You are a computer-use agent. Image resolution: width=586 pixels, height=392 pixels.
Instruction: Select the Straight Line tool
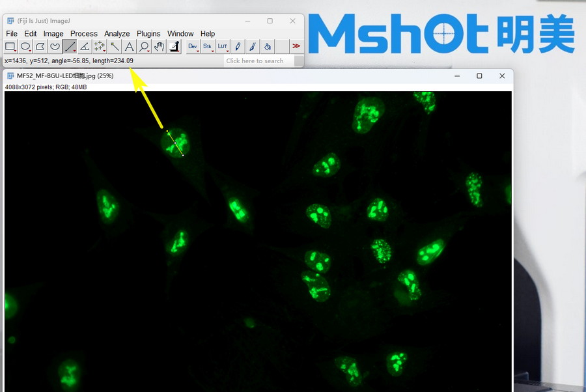pyautogui.click(x=70, y=46)
